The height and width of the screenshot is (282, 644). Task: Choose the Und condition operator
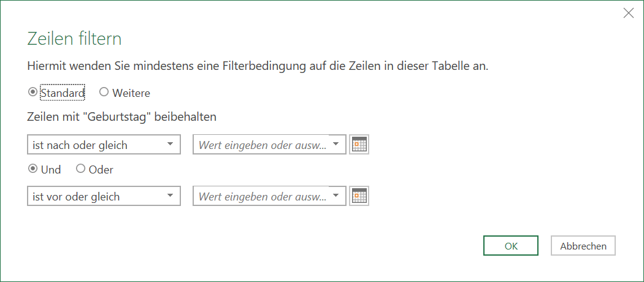coord(32,169)
